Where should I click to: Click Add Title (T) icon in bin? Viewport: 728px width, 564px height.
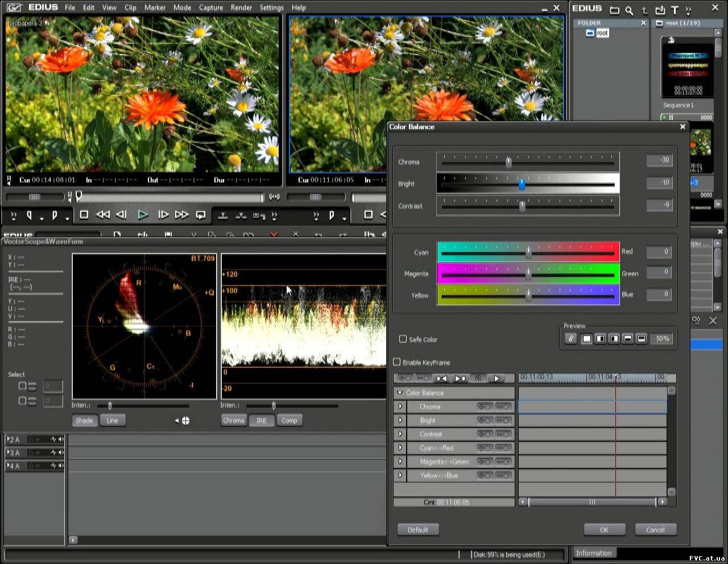(675, 10)
